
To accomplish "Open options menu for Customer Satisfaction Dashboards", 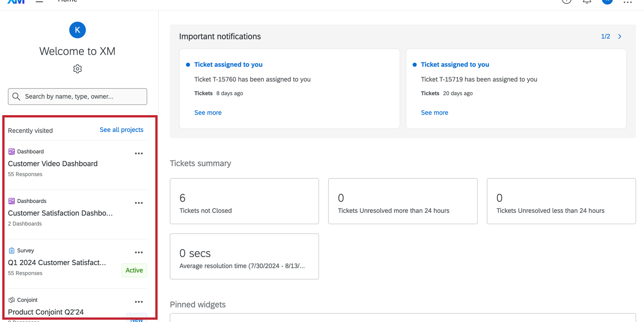I will [139, 203].
